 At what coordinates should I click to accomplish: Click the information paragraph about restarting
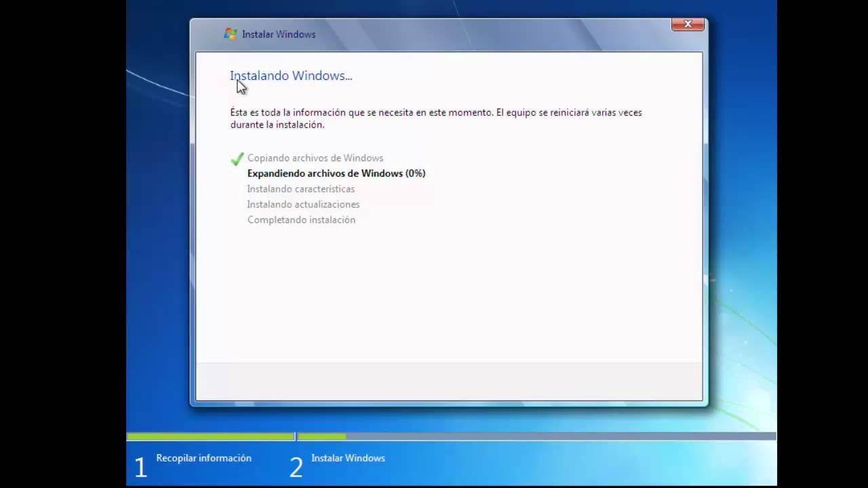pos(436,119)
